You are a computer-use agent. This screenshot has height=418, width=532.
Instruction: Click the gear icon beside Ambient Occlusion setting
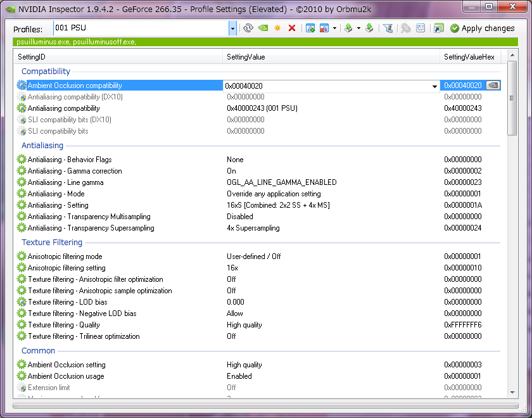[22, 365]
